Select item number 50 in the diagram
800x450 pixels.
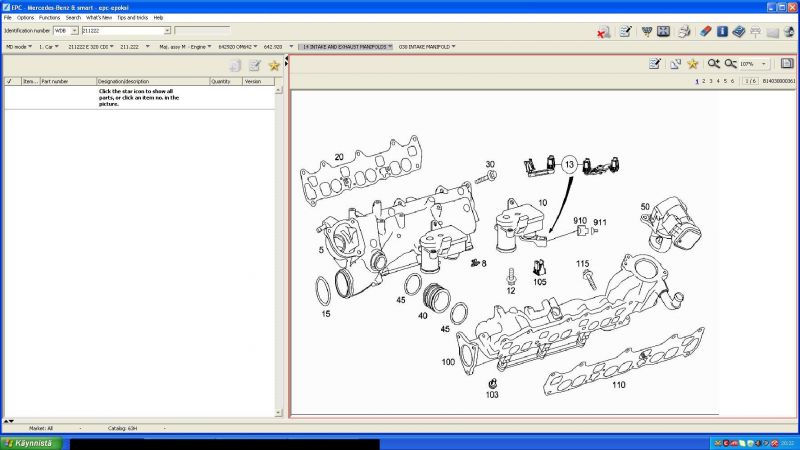click(645, 207)
